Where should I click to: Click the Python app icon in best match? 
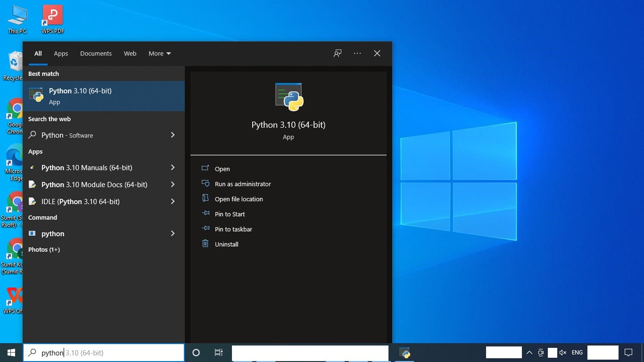click(36, 95)
